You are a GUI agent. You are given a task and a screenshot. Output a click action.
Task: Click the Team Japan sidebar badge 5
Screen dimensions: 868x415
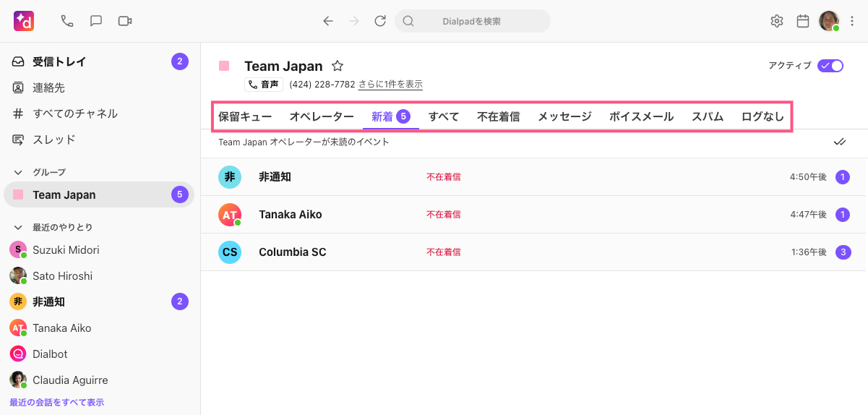pyautogui.click(x=180, y=194)
